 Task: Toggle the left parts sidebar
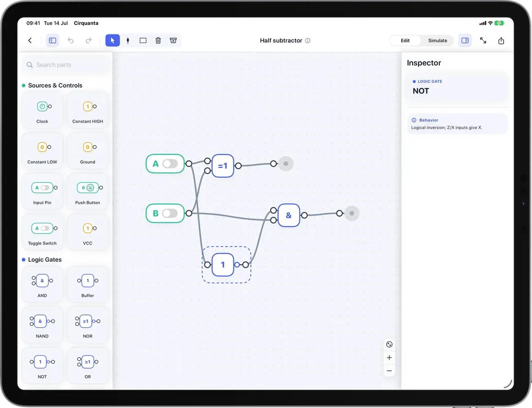53,40
